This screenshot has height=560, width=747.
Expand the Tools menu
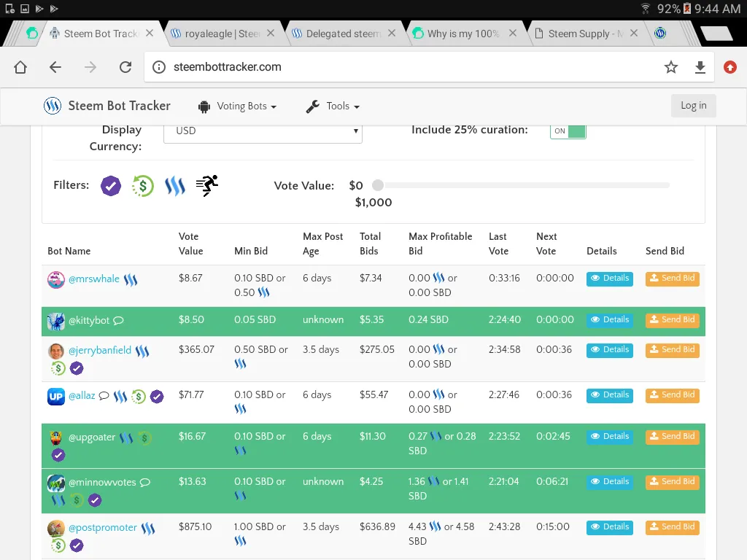click(x=333, y=106)
